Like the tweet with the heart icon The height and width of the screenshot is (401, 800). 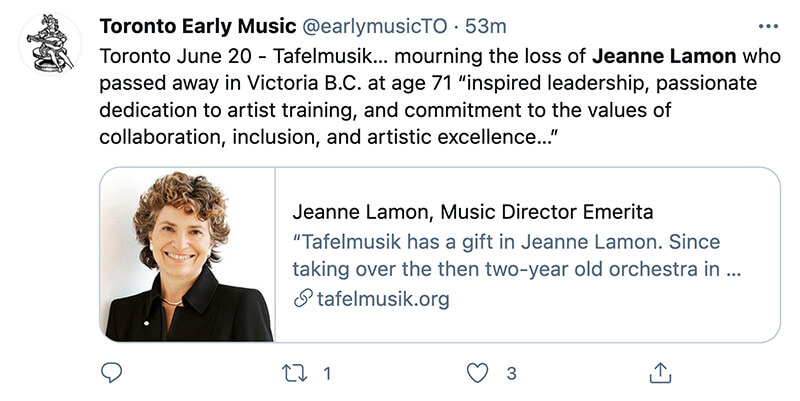coord(479,373)
